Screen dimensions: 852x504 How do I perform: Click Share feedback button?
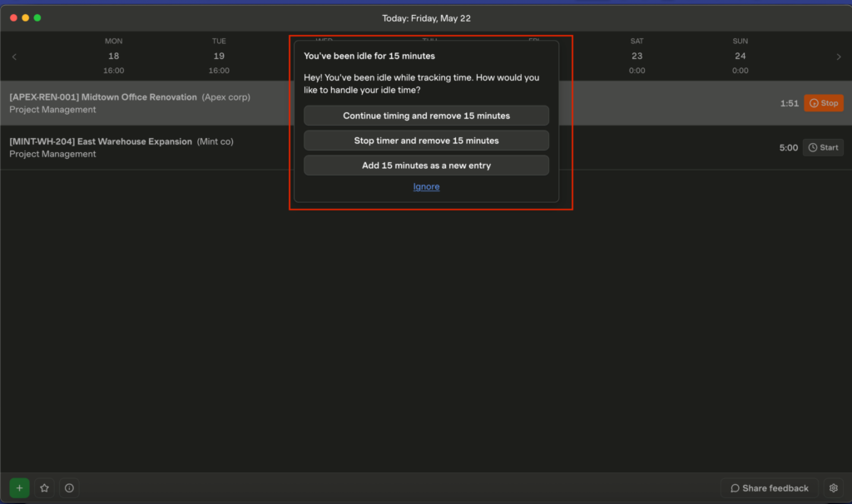770,487
